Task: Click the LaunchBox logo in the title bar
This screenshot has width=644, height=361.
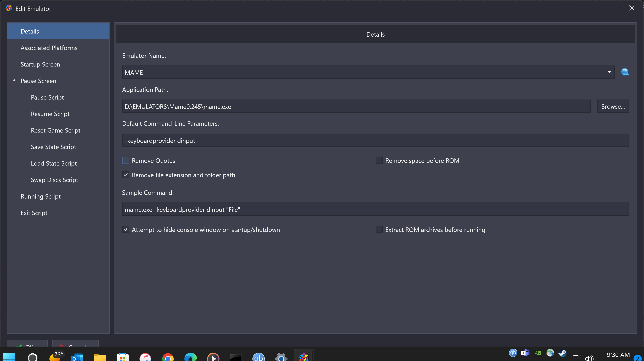Action: (x=9, y=8)
